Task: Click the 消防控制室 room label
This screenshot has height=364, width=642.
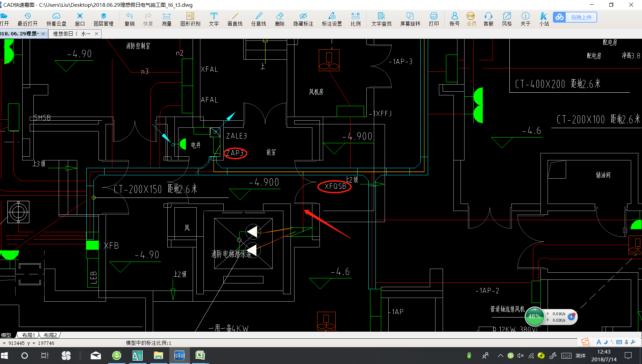Action: click(138, 46)
